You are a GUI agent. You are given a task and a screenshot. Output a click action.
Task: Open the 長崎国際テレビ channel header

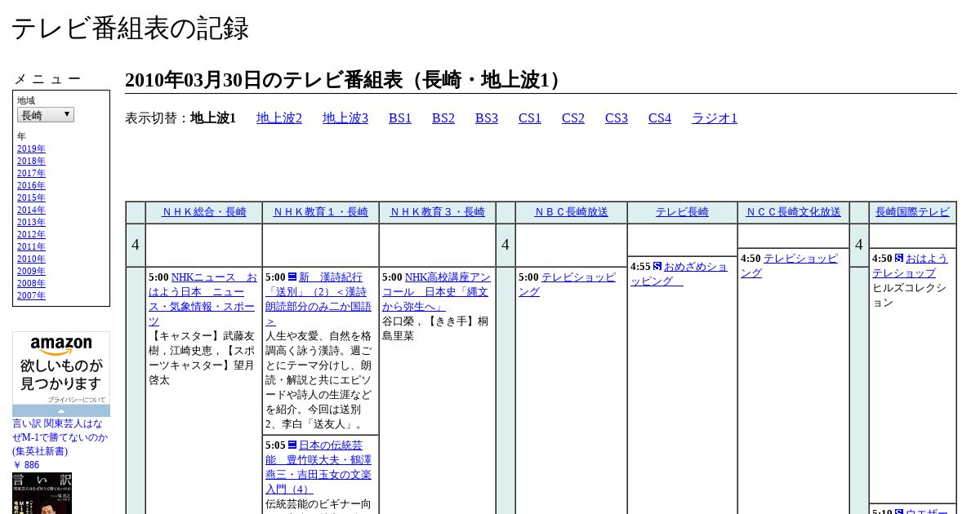[x=912, y=212]
